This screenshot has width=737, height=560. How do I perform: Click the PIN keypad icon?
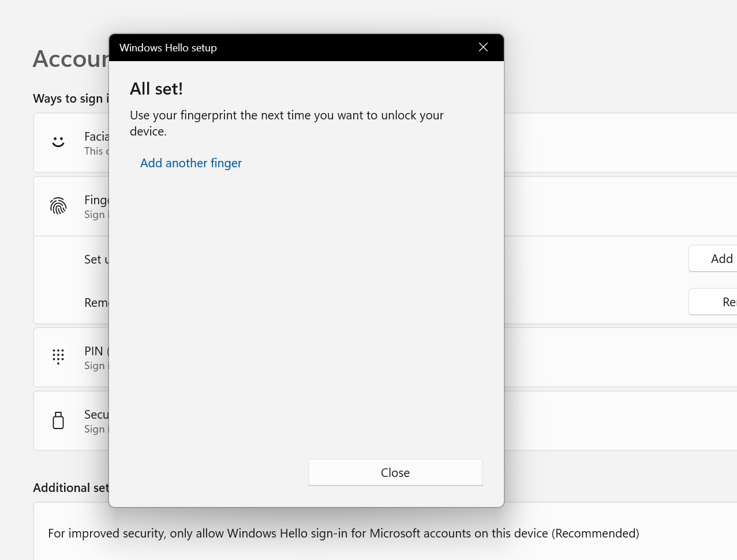coord(58,356)
